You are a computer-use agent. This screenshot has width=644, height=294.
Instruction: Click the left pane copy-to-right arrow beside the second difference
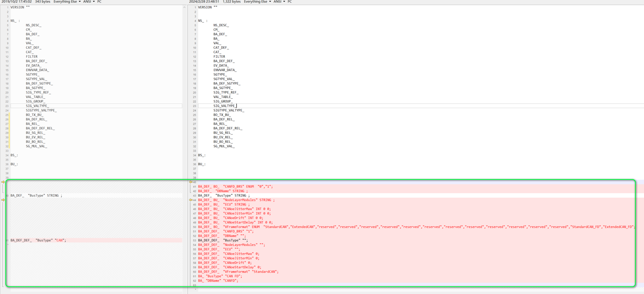pyautogui.click(x=3, y=200)
